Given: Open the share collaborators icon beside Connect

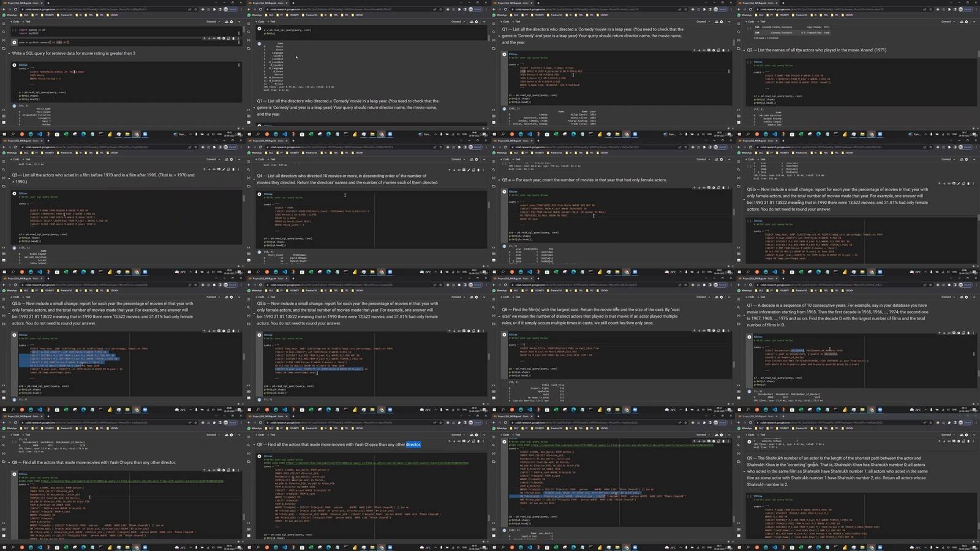Looking at the screenshot, I should 227,21.
